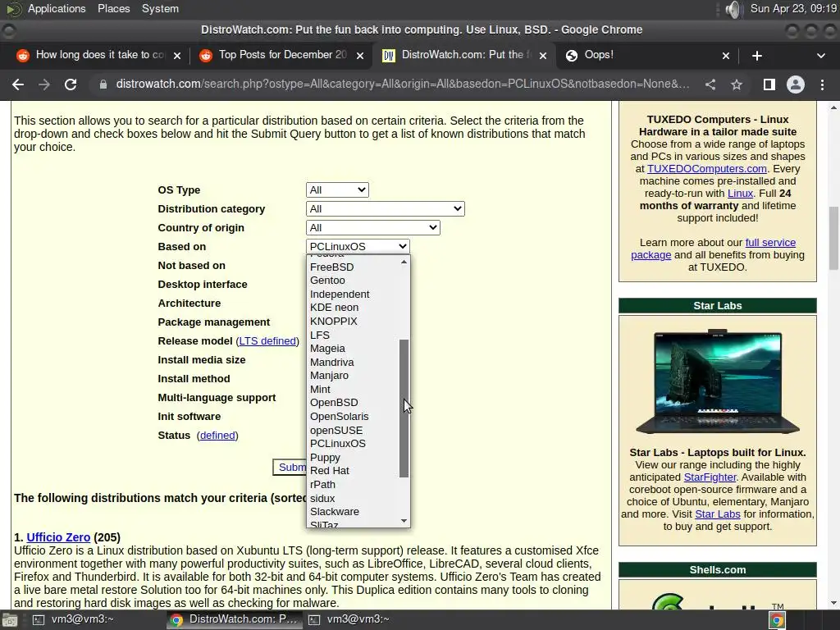
Task: Toggle Chrome side panel
Action: tap(769, 84)
